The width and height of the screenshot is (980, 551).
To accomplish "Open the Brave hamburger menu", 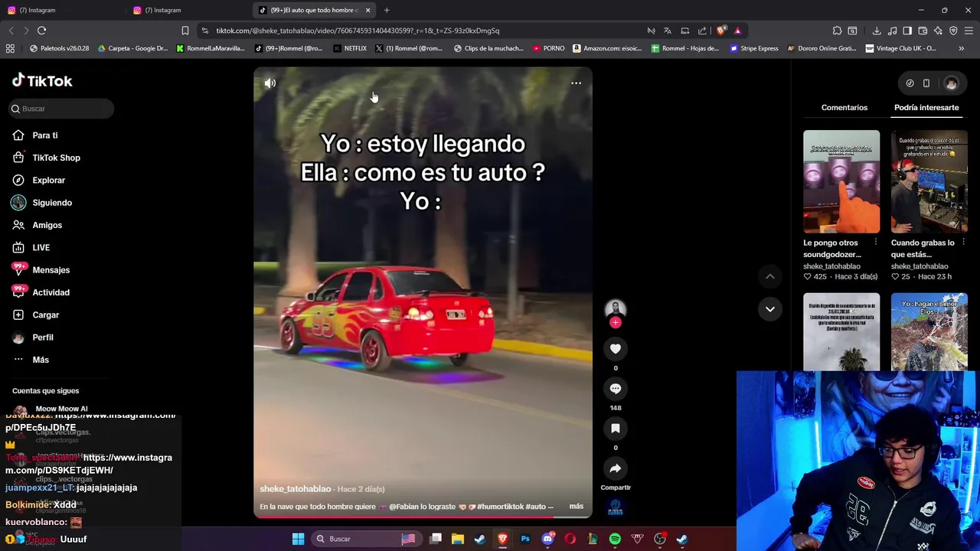I will pos(969,31).
